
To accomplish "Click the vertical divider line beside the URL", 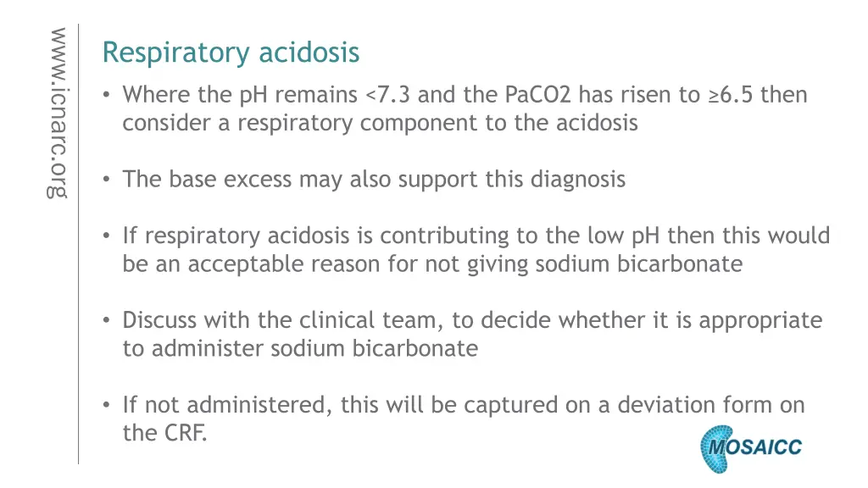I will point(79,244).
